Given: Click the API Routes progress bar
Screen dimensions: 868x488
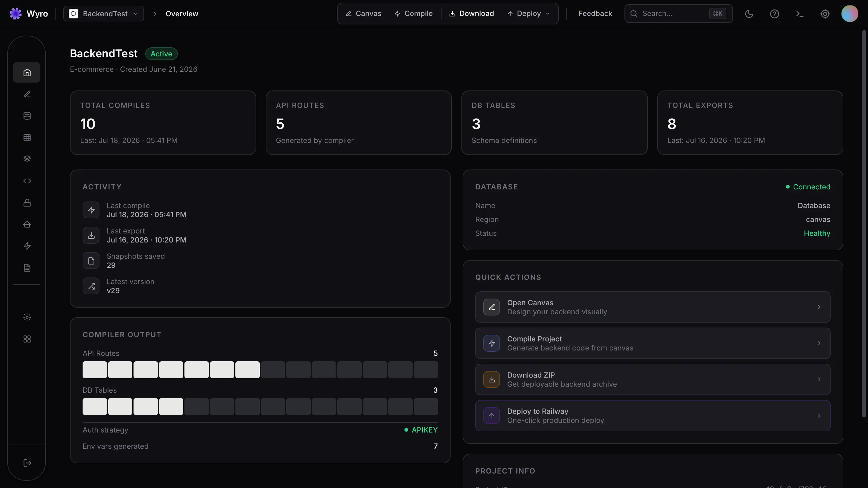Looking at the screenshot, I should click(x=260, y=370).
